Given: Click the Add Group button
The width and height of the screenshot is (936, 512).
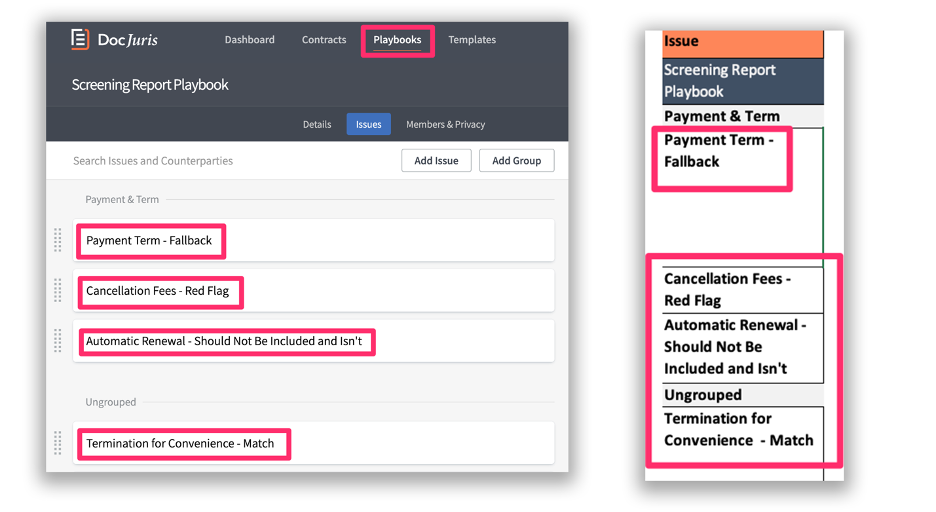Looking at the screenshot, I should (x=516, y=161).
